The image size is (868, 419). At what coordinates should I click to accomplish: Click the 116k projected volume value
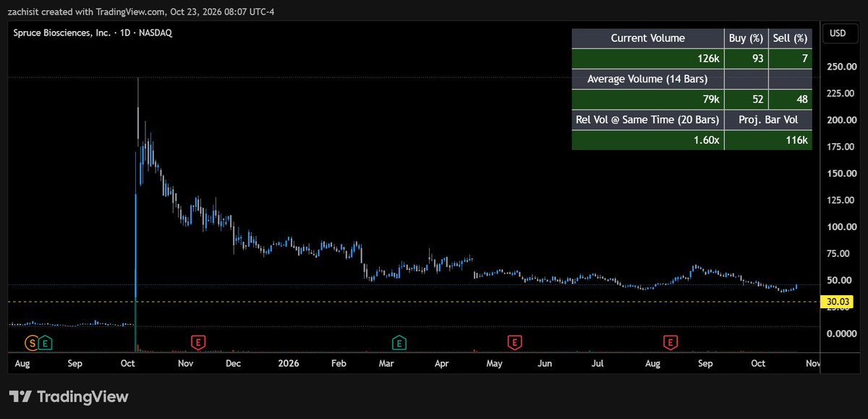click(x=768, y=140)
